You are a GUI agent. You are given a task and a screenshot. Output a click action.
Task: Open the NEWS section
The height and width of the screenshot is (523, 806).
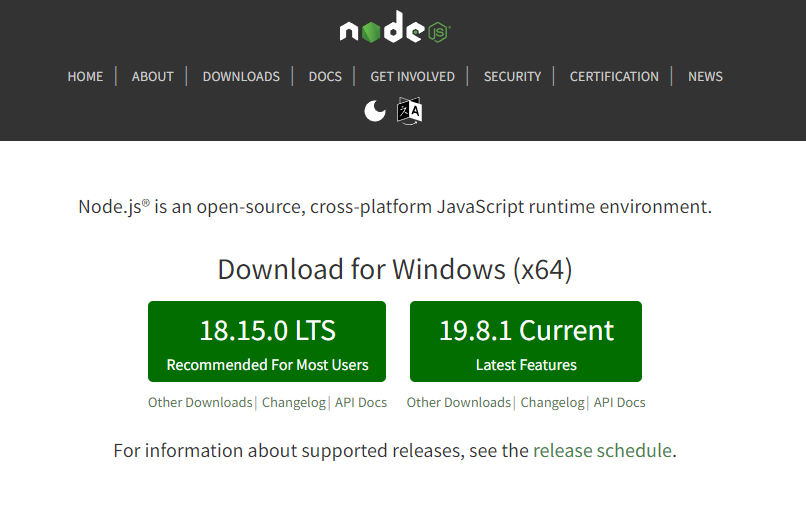(705, 77)
